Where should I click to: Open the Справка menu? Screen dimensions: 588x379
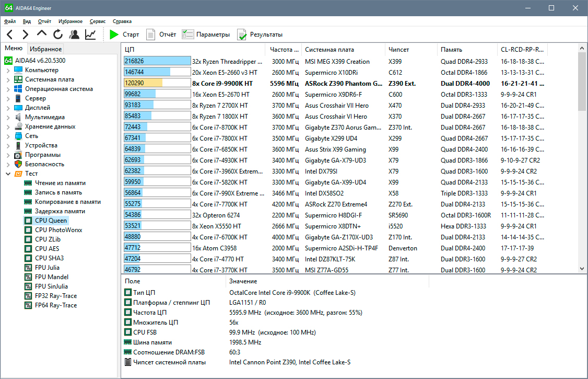(x=122, y=21)
